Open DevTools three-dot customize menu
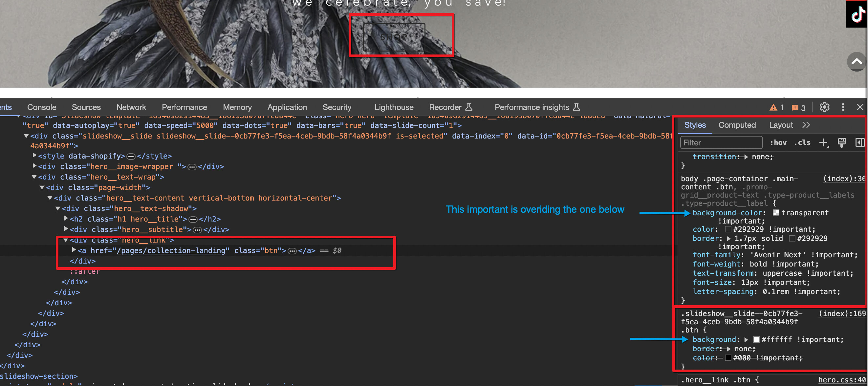868x386 pixels. [x=843, y=107]
